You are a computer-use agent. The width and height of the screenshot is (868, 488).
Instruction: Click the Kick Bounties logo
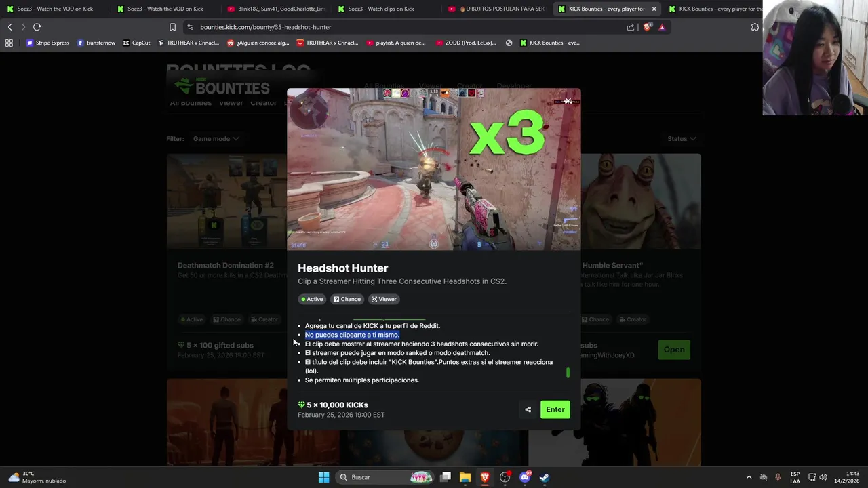click(222, 87)
